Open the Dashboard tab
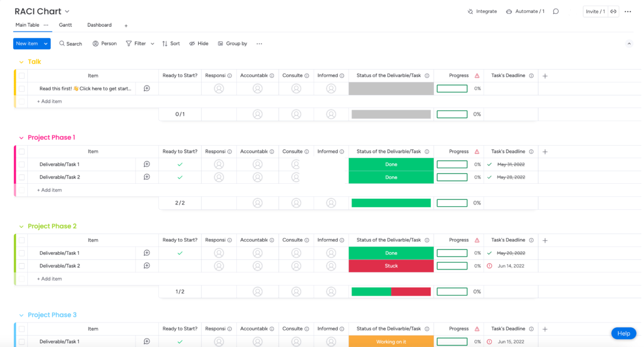The image size is (644, 347). [99, 25]
